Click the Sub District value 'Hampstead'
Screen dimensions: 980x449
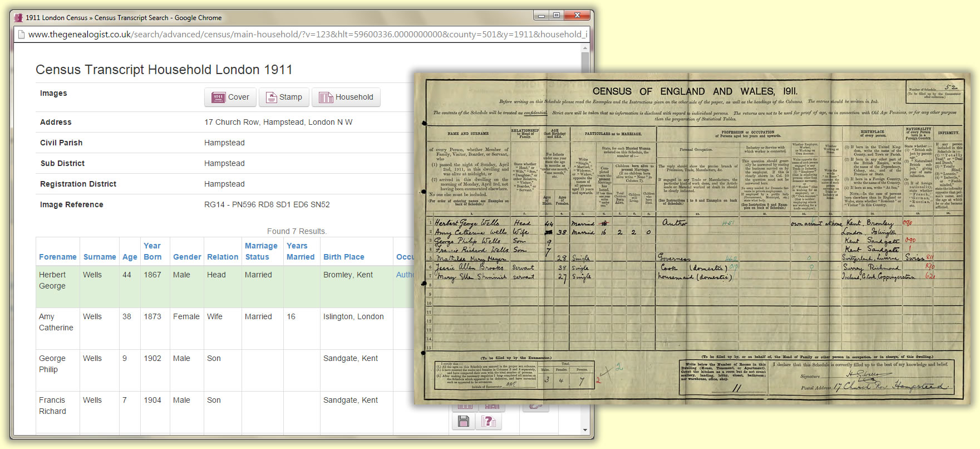click(224, 163)
